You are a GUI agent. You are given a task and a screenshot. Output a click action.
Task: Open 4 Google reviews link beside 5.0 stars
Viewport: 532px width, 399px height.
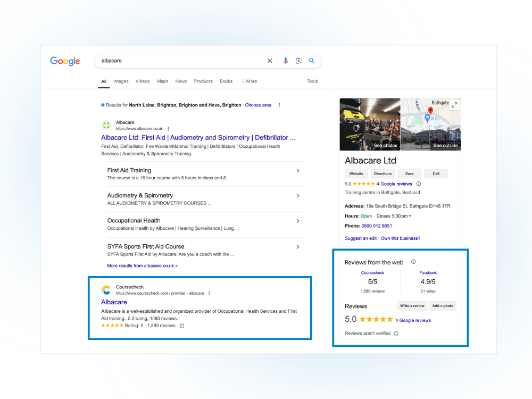[413, 320]
